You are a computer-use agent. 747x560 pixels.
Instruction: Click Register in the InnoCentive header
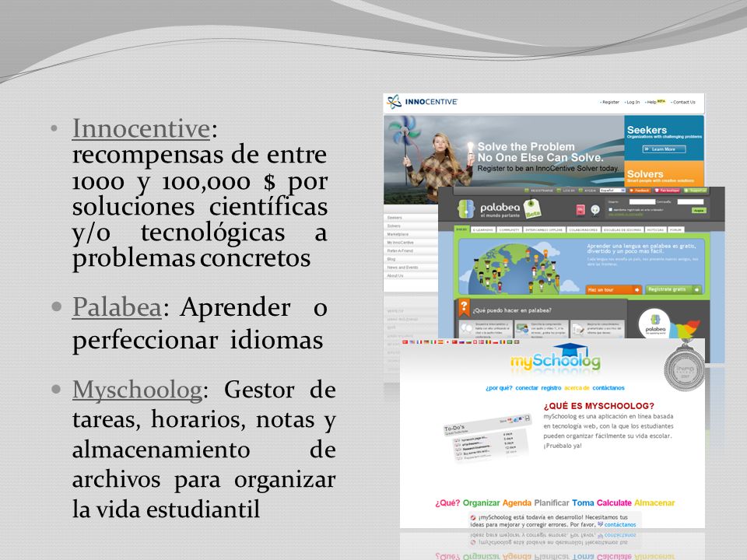[x=610, y=102]
